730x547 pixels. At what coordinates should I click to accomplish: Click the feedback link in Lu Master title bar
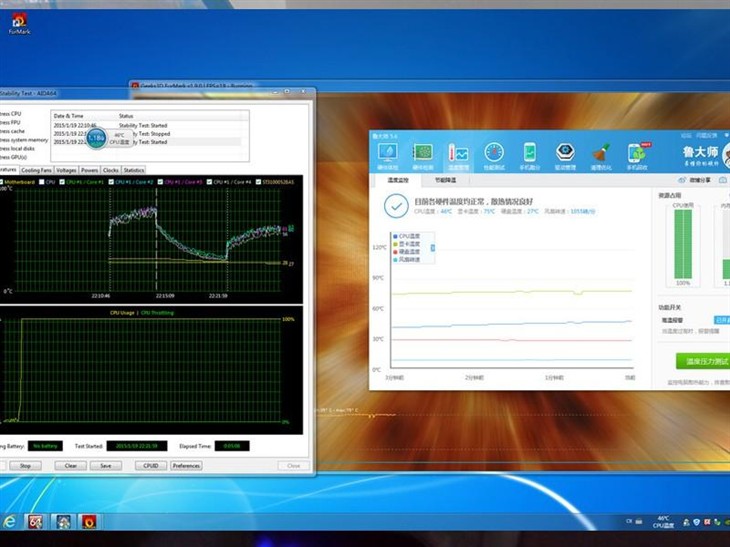click(706, 136)
